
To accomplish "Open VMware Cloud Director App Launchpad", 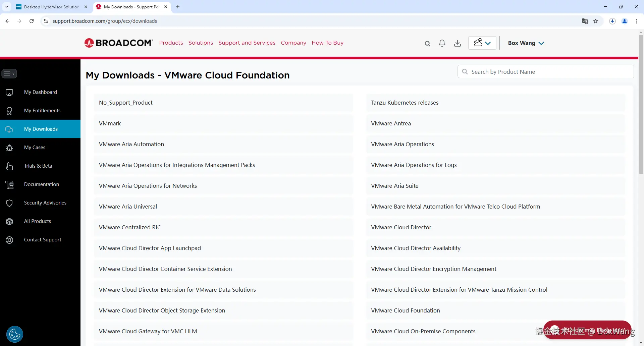I will click(223, 248).
